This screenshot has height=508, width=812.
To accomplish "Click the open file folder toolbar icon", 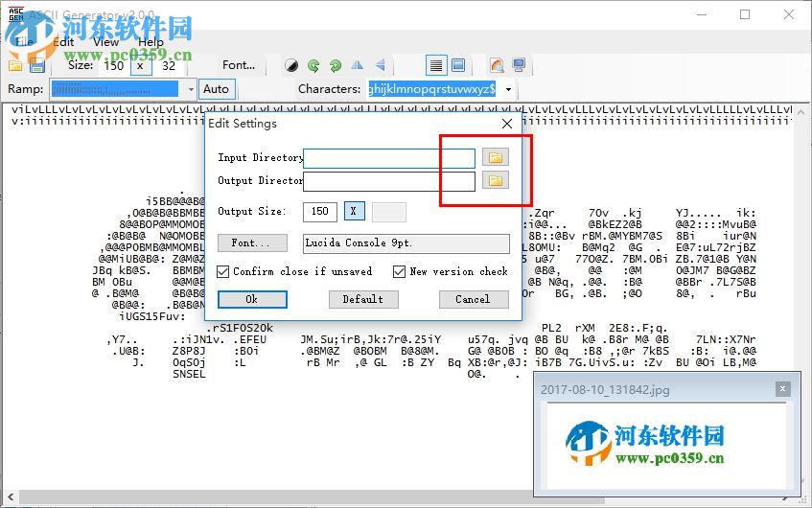I will click(x=15, y=66).
